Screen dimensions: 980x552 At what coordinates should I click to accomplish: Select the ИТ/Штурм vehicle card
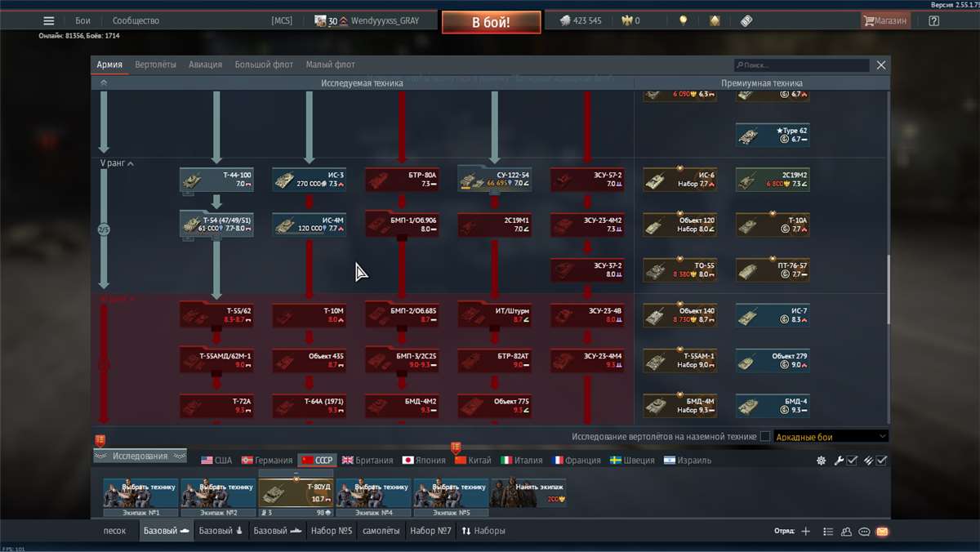pyautogui.click(x=495, y=315)
